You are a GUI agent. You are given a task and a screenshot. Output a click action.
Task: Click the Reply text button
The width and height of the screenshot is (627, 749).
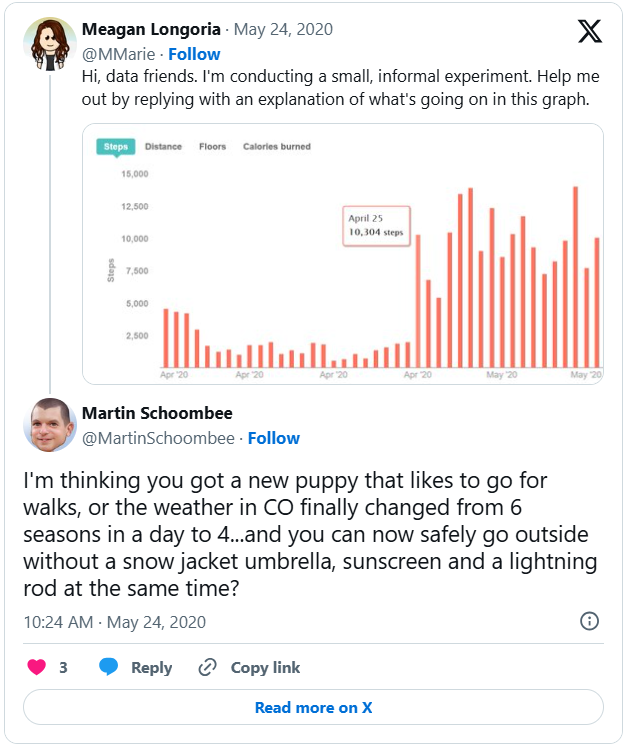pyautogui.click(x=151, y=667)
